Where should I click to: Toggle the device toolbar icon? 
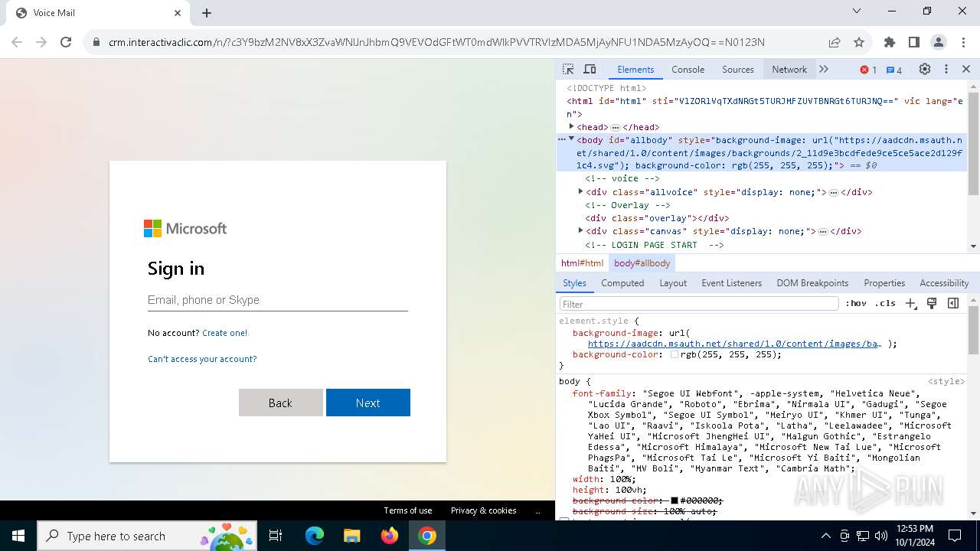tap(590, 69)
